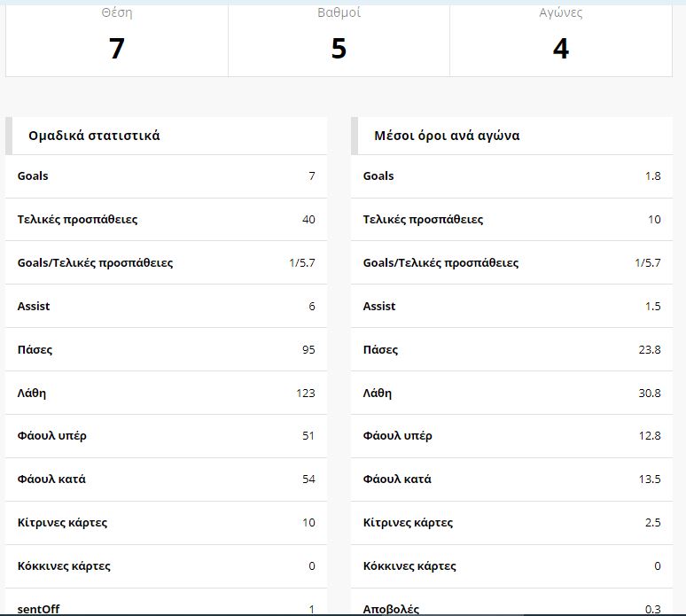Click Κίτρινες κάρτες average row showing 2.5
The image size is (686, 616).
coord(511,523)
